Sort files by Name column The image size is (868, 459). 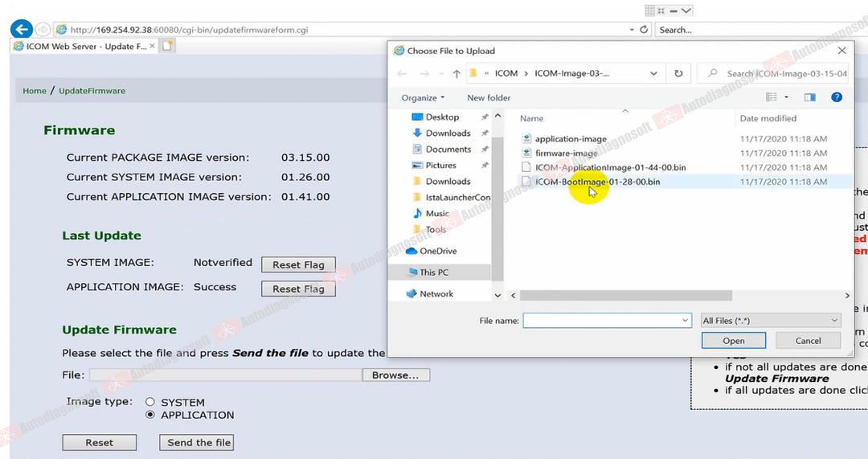tap(531, 118)
